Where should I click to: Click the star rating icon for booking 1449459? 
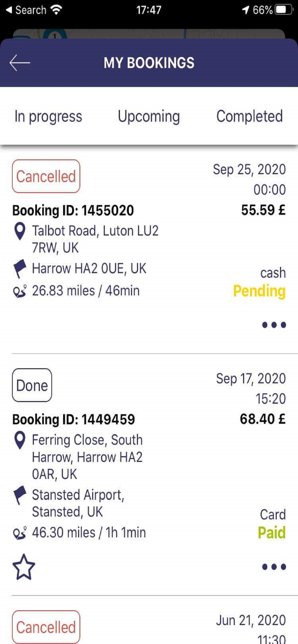click(x=24, y=567)
